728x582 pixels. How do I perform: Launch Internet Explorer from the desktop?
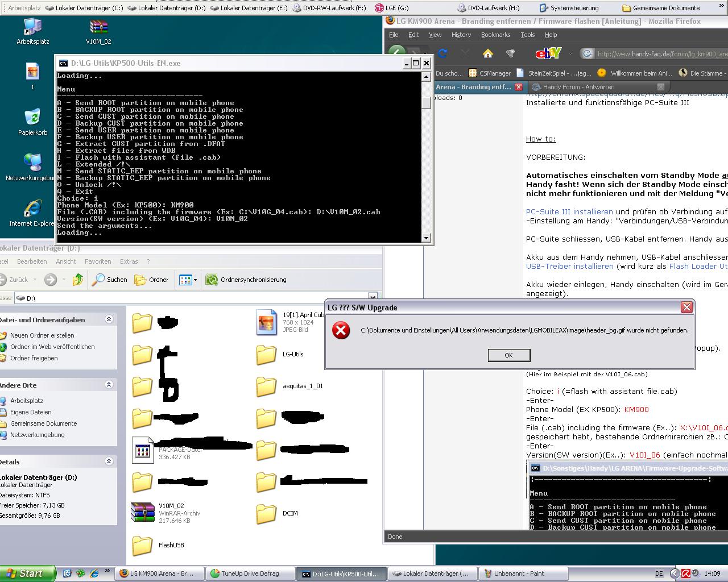pyautogui.click(x=32, y=213)
